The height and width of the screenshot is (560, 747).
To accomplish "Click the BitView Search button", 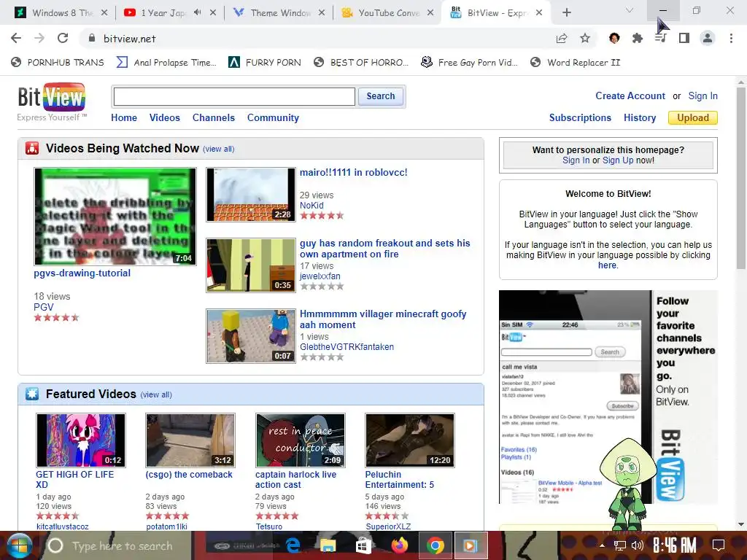I will click(x=381, y=96).
